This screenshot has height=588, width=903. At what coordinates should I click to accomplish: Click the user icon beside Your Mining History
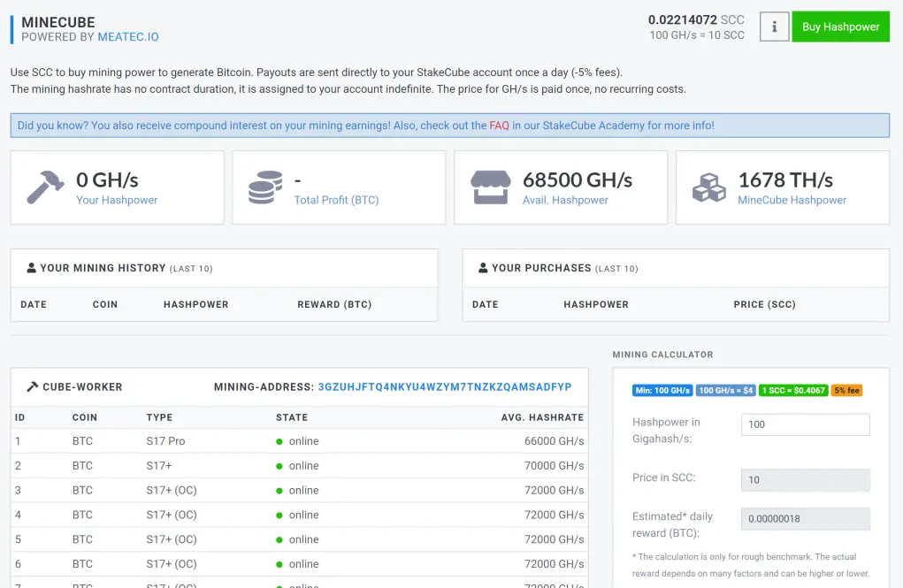point(31,268)
